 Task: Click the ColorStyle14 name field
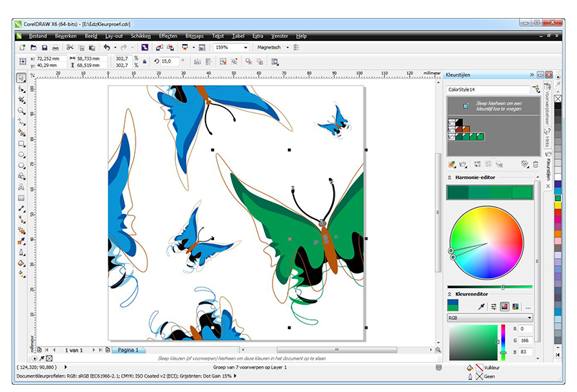[487, 89]
